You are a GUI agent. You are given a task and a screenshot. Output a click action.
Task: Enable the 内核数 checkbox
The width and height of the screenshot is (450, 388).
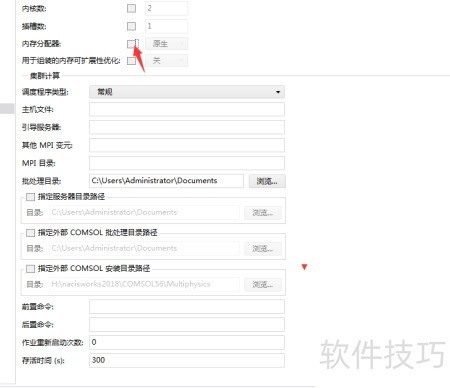[x=132, y=8]
